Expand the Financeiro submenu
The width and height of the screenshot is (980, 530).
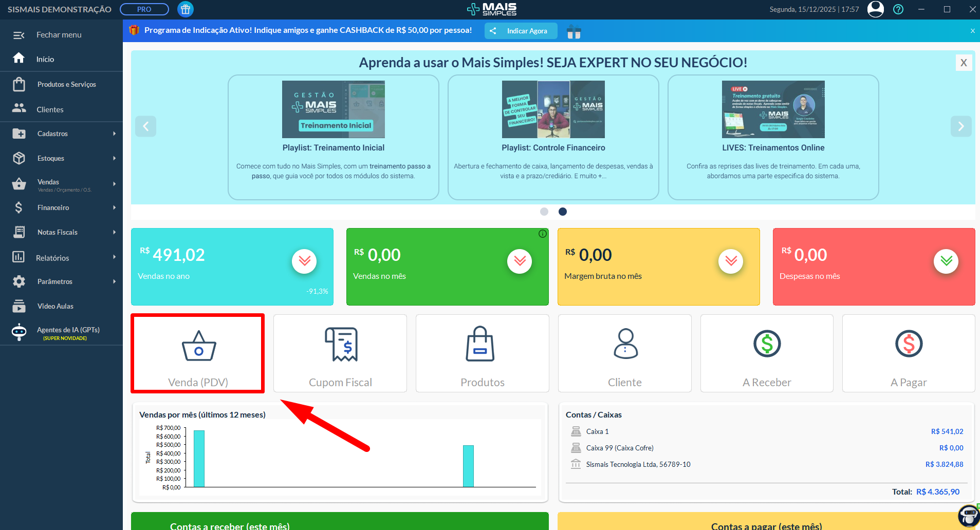(x=62, y=207)
